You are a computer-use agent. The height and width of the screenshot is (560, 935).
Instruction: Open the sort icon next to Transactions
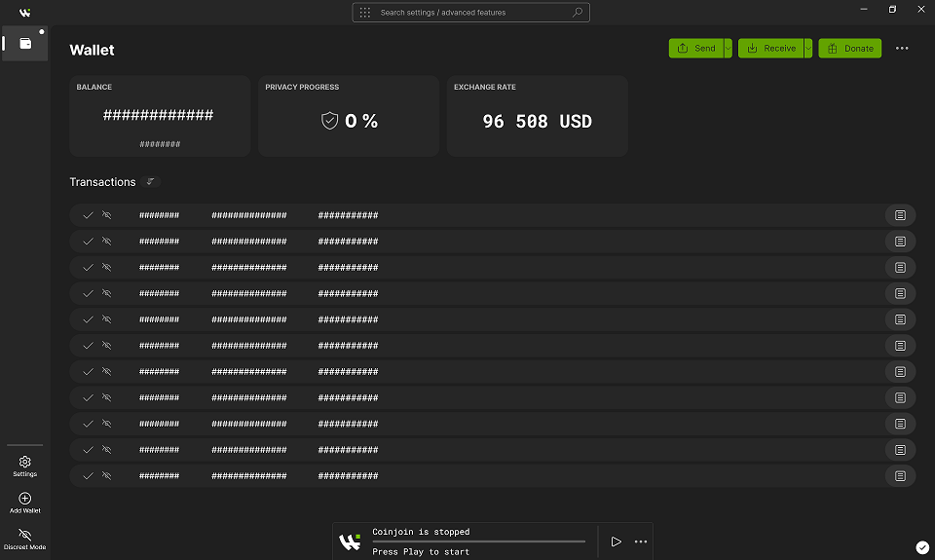tap(151, 181)
